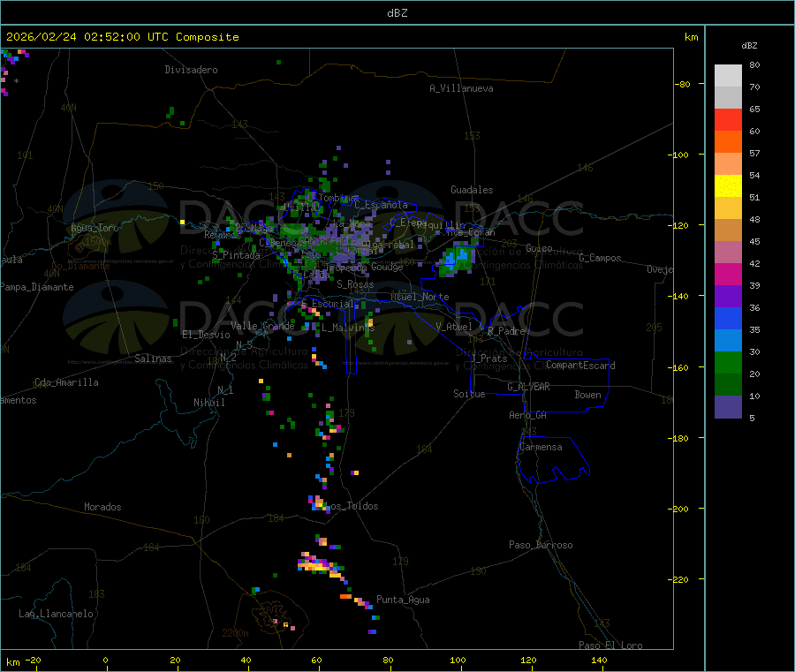Click the R_Padre location label
Image resolution: width=795 pixels, height=672 pixels.
506,331
